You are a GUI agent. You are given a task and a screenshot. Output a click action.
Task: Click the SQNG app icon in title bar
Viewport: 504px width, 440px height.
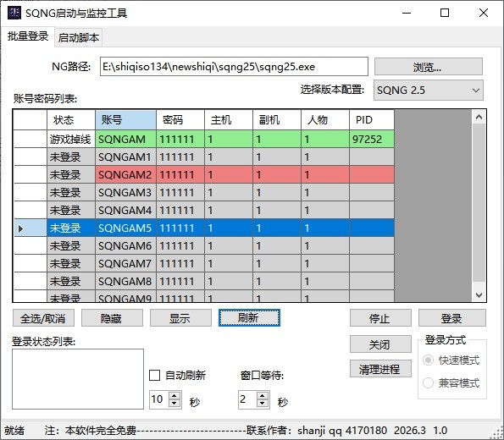pos(14,13)
